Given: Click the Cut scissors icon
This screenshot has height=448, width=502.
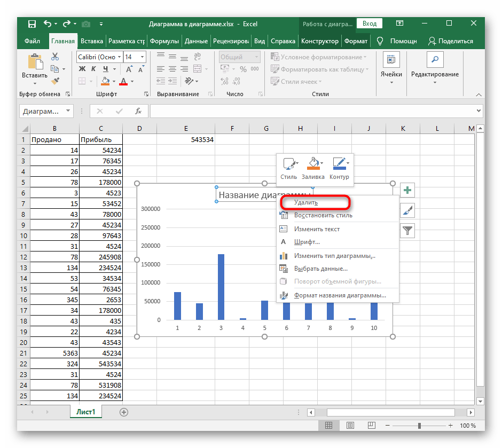Looking at the screenshot, I should pyautogui.click(x=54, y=57).
